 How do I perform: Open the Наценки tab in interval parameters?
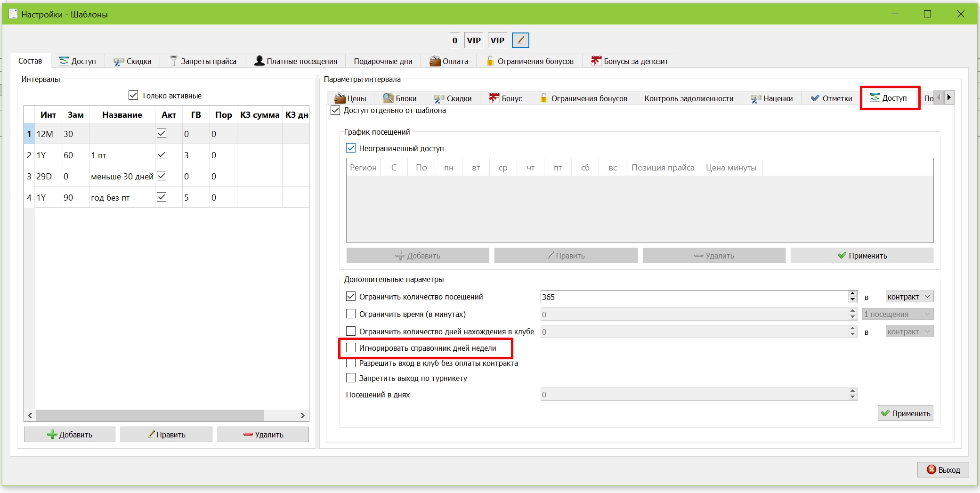[772, 98]
